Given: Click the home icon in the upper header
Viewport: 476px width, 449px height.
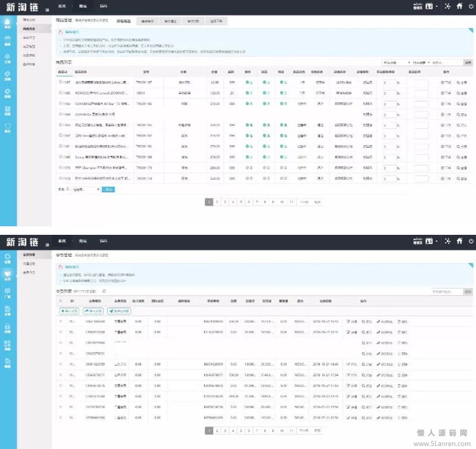Looking at the screenshot, I should pos(459,7).
